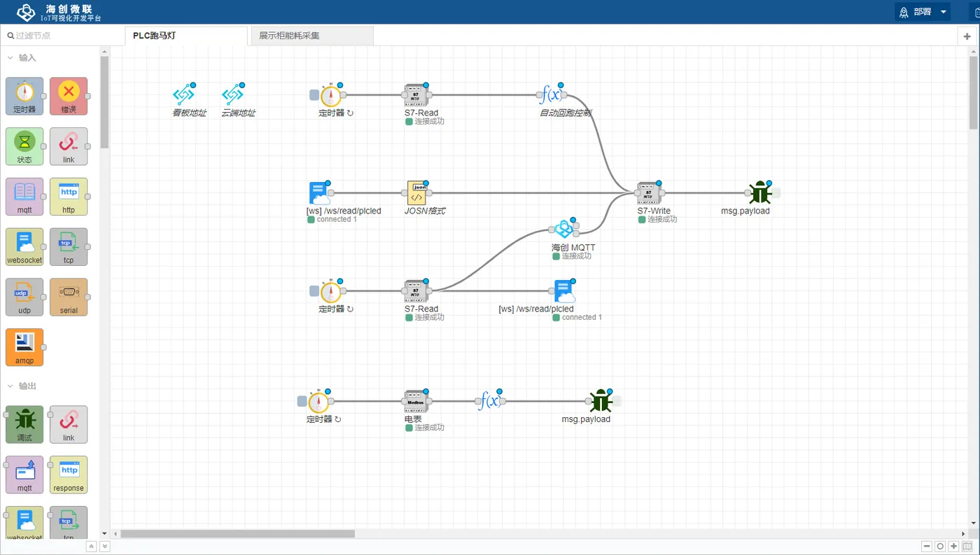
Task: Click the 海创微联 logo in the header
Action: click(59, 12)
